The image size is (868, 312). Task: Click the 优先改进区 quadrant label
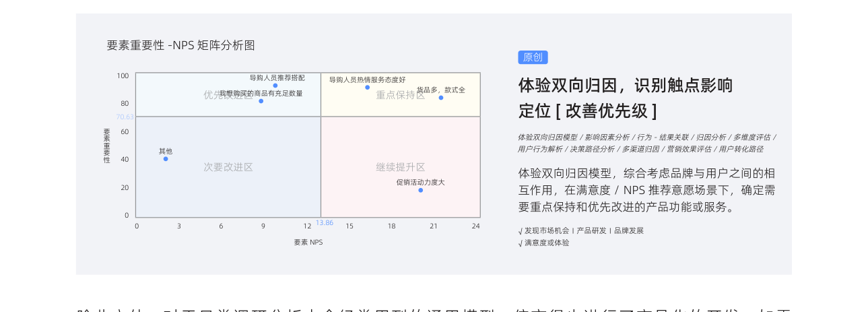tap(228, 95)
